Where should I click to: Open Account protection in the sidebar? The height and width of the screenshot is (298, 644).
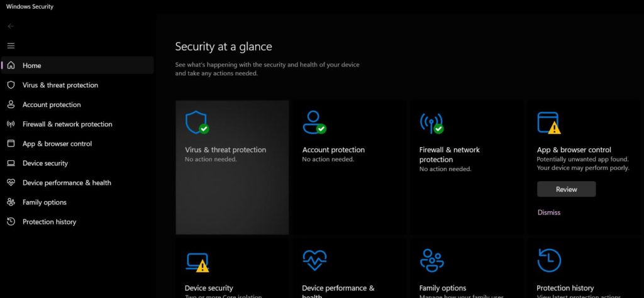click(x=52, y=104)
